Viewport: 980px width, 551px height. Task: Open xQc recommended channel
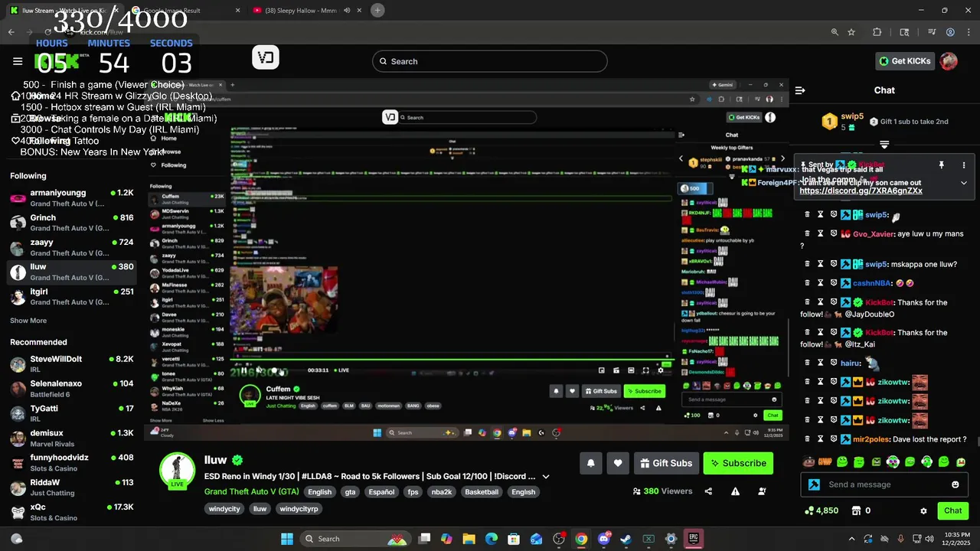(72, 512)
